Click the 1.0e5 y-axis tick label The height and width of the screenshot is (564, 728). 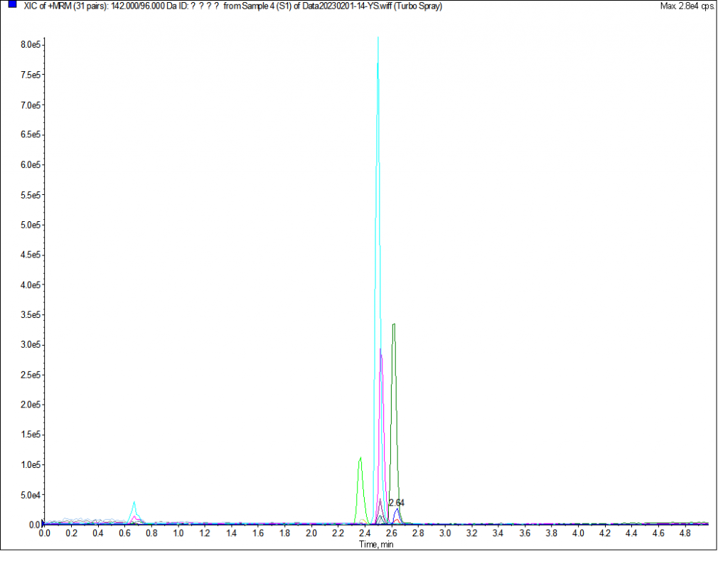pos(31,464)
